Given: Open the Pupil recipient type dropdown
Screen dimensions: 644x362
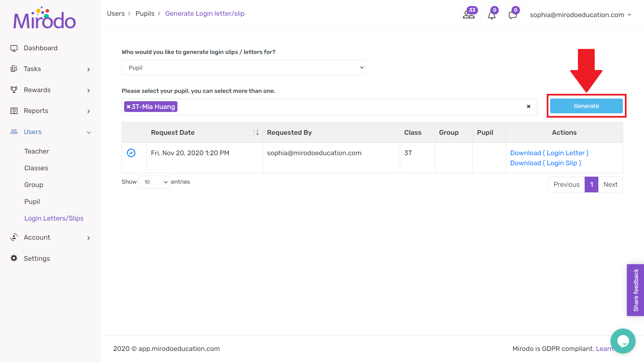Looking at the screenshot, I should click(244, 68).
